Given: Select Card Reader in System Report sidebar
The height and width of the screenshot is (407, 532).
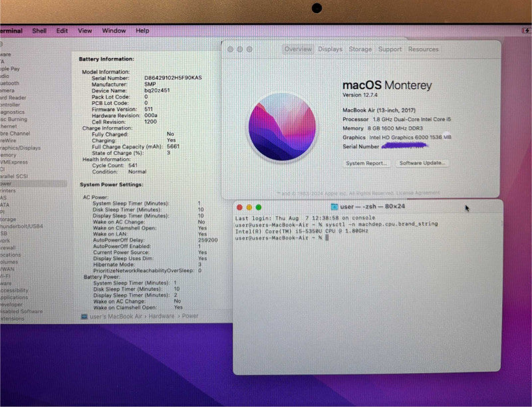Looking at the screenshot, I should click(13, 98).
